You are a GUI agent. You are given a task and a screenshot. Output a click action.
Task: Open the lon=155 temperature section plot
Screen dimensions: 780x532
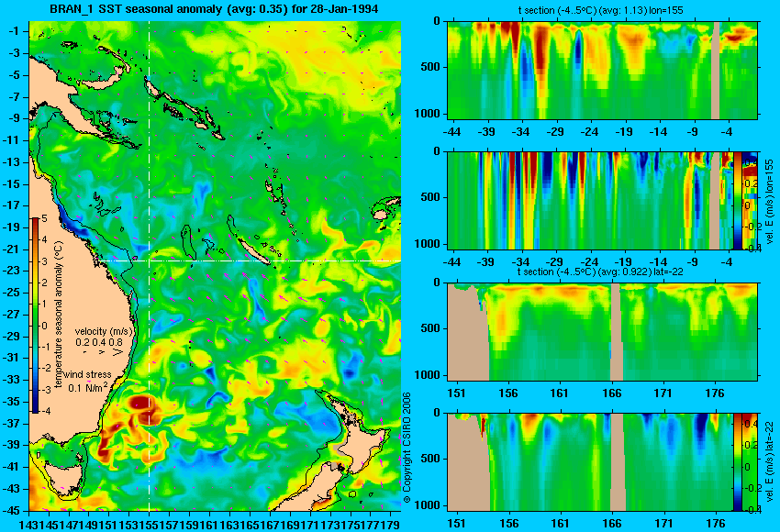pyautogui.click(x=602, y=70)
